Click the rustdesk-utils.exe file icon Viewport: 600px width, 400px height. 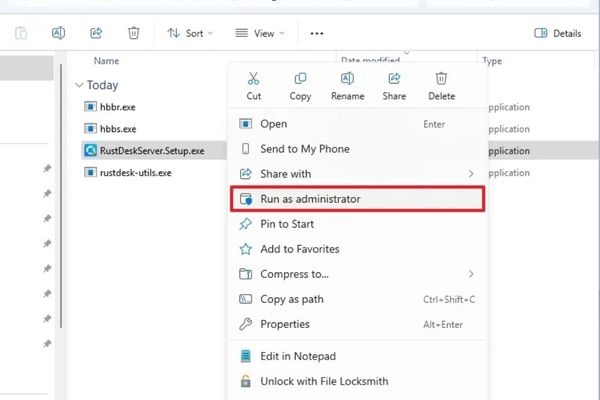[90, 172]
